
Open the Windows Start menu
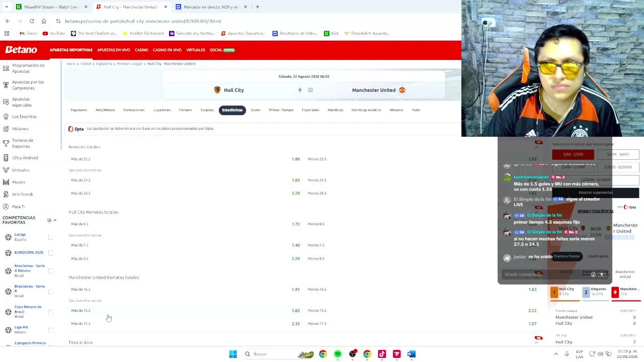point(233,354)
